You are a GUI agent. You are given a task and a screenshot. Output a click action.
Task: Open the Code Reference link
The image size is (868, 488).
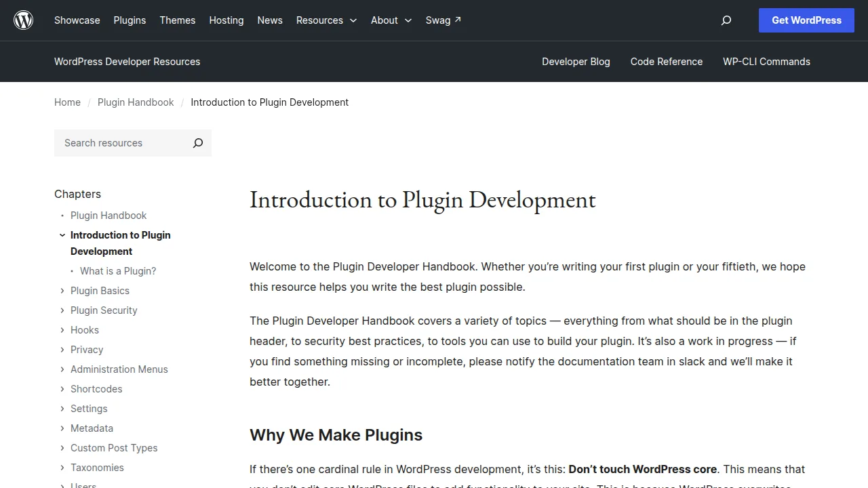(667, 62)
